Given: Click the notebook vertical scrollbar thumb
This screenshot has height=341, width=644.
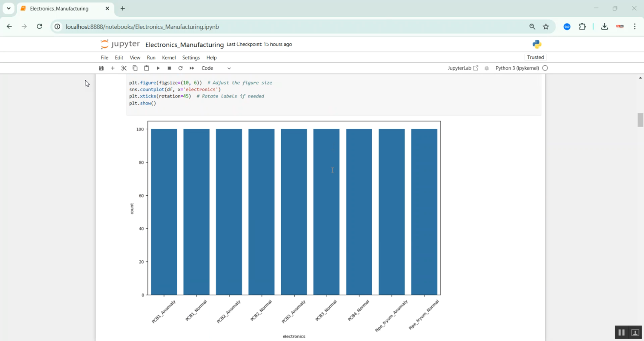Looking at the screenshot, I should pyautogui.click(x=641, y=120).
